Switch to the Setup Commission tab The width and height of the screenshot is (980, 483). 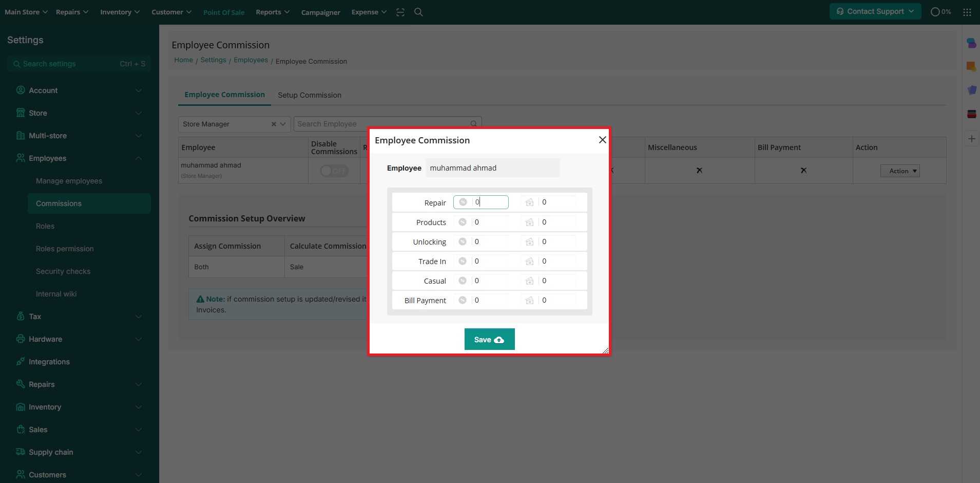(x=310, y=95)
